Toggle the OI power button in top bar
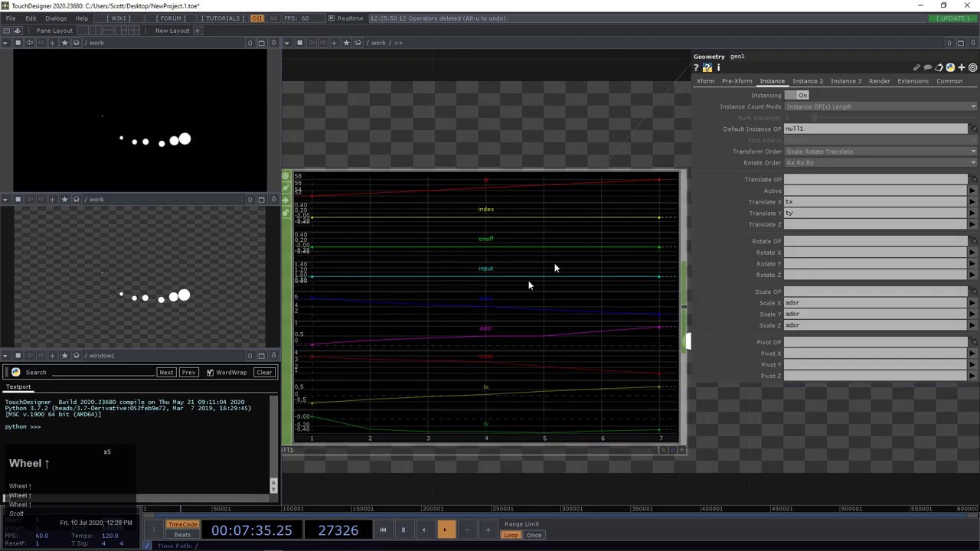 [x=257, y=18]
